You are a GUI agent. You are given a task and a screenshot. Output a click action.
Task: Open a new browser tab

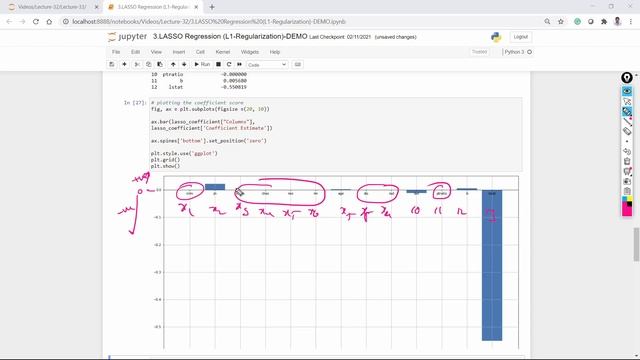tap(212, 7)
